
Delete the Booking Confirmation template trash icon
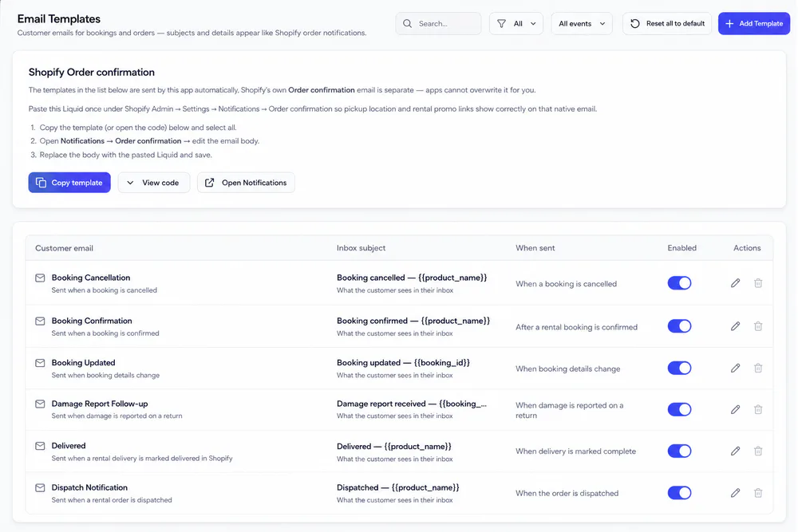(x=758, y=326)
